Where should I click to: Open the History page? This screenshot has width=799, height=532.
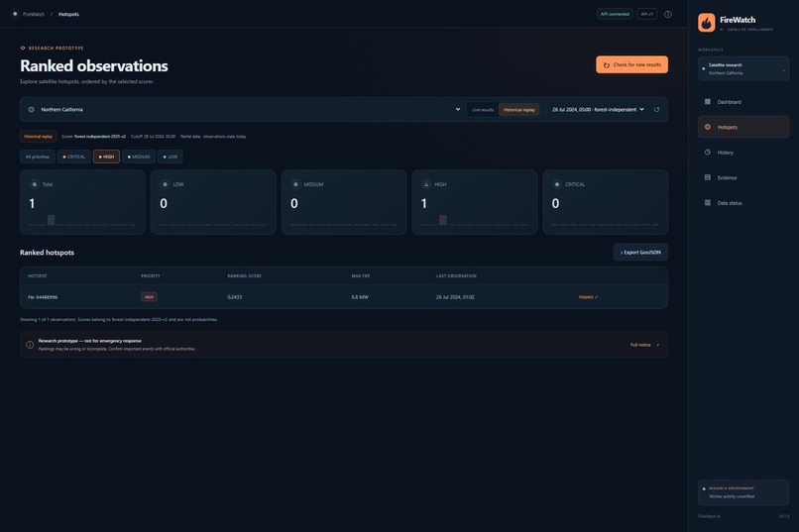point(743,153)
